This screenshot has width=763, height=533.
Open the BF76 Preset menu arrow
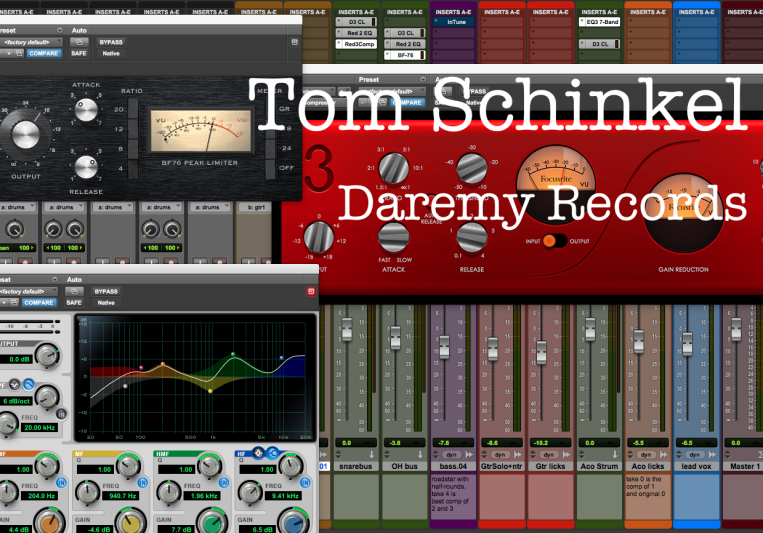[59, 30]
